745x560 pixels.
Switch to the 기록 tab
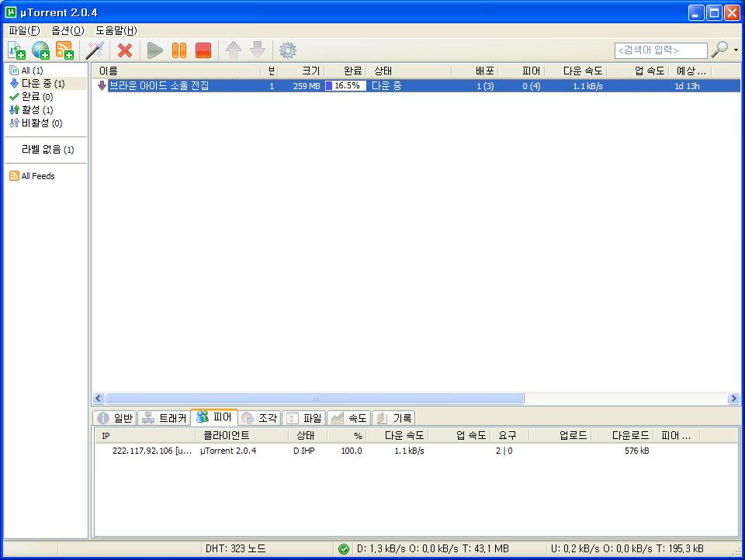pyautogui.click(x=394, y=418)
